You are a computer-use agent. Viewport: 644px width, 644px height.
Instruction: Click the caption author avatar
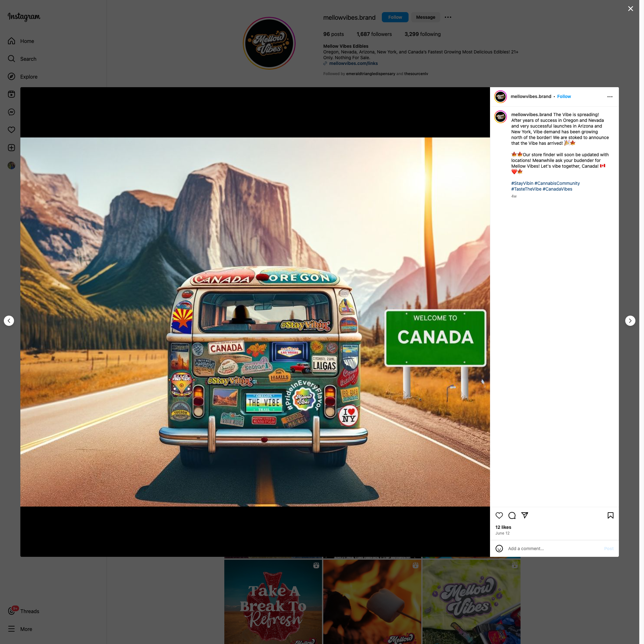500,117
